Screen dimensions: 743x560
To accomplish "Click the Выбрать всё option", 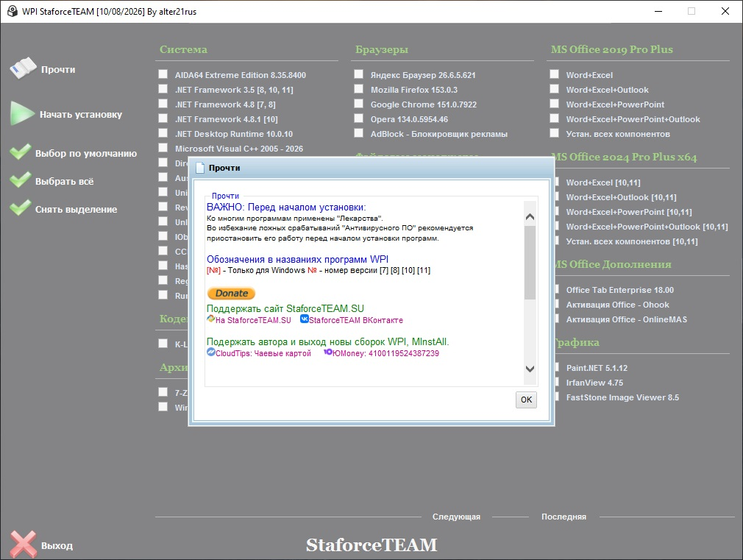I will point(65,181).
